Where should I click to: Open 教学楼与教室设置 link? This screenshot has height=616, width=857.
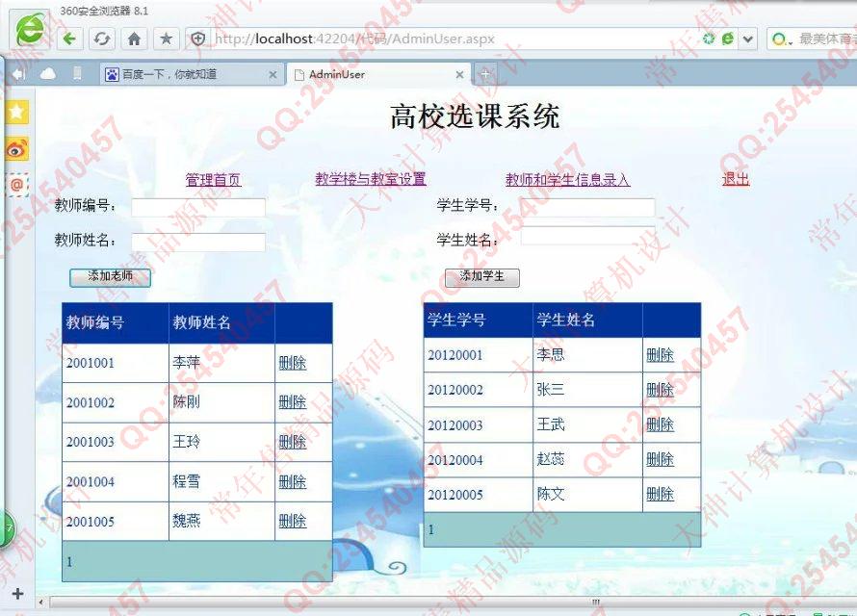coord(371,179)
